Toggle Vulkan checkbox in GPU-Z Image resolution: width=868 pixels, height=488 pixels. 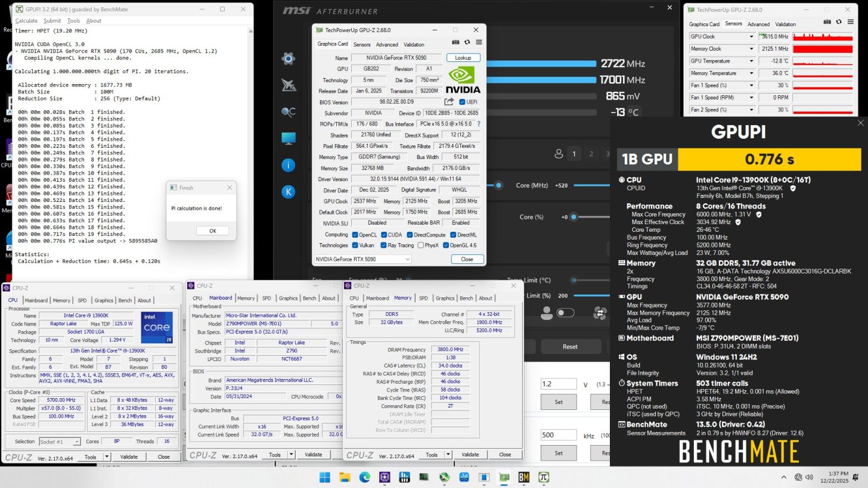tap(355, 245)
